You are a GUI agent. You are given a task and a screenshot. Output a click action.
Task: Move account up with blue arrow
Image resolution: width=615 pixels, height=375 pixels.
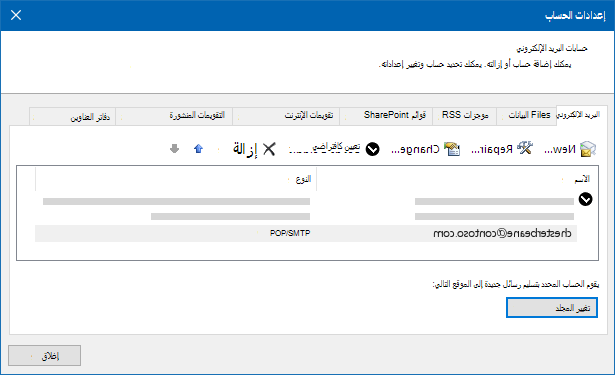coord(198,149)
